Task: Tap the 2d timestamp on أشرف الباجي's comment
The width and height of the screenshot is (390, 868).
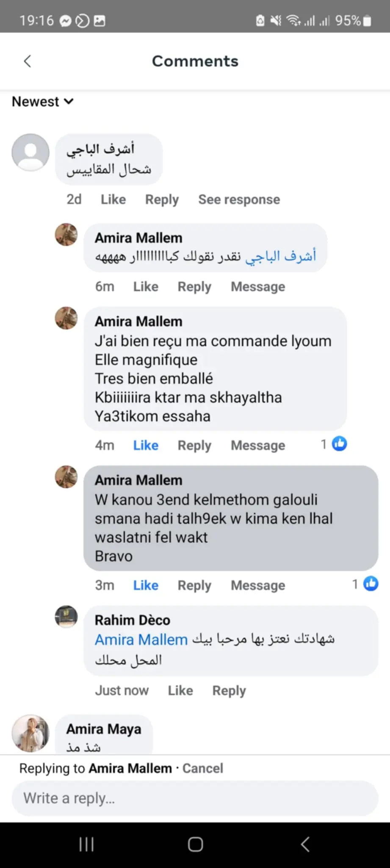Action: tap(73, 199)
